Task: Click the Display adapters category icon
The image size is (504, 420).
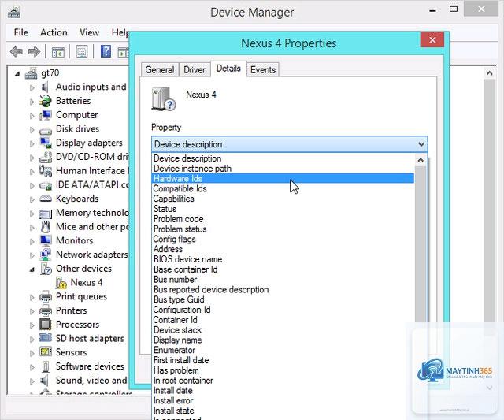Action: coord(46,143)
